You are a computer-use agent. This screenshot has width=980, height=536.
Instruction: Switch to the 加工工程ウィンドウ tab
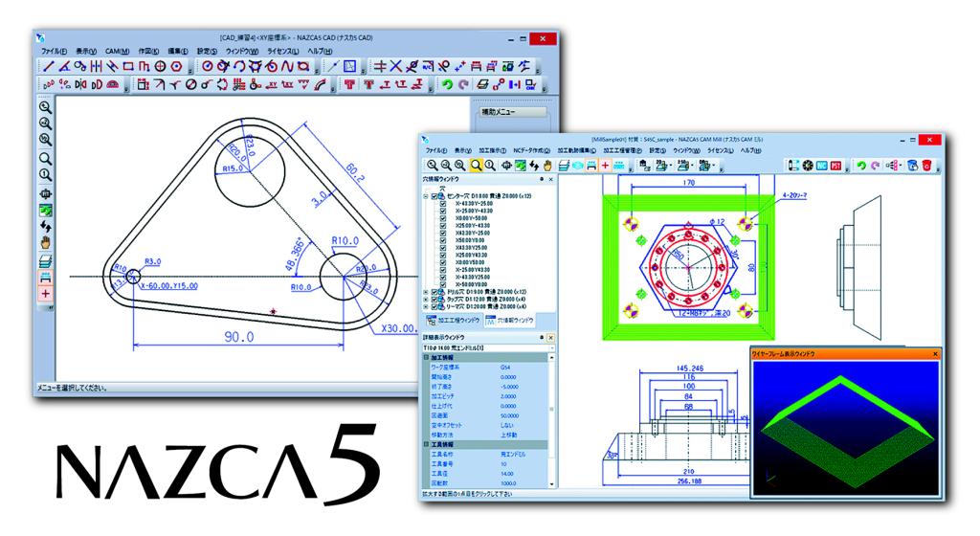point(453,320)
